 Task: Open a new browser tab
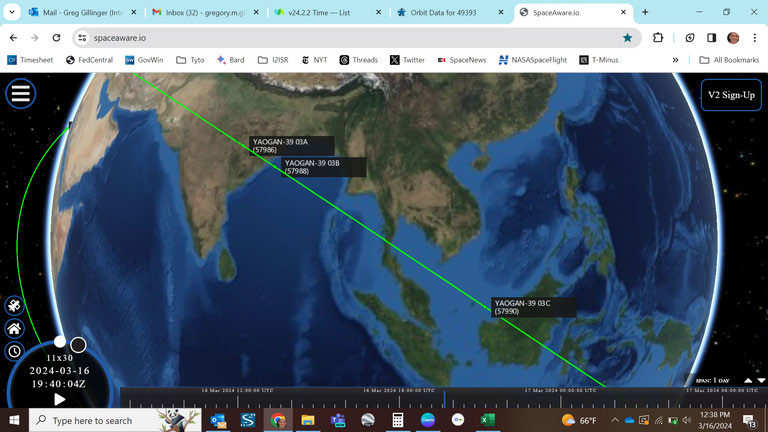645,12
